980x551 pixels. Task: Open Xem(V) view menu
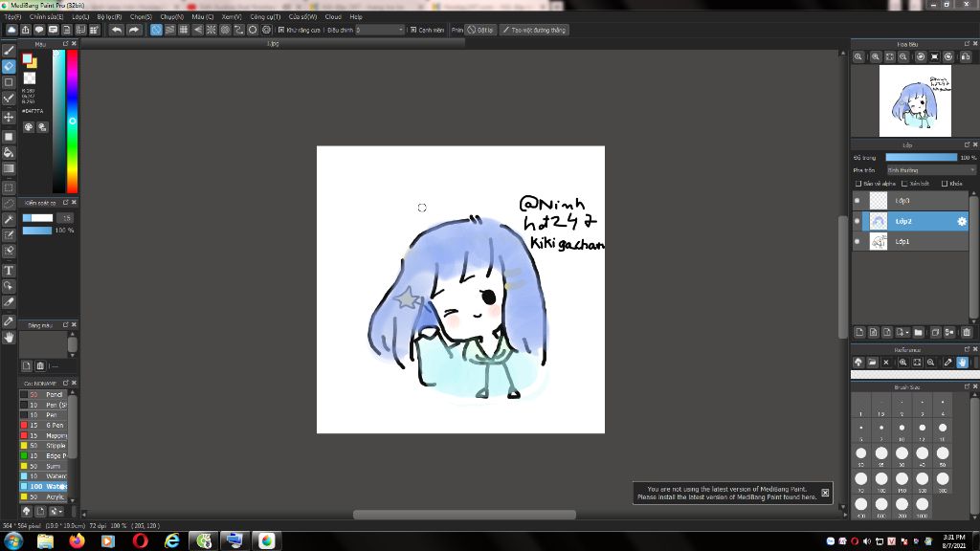pyautogui.click(x=232, y=17)
